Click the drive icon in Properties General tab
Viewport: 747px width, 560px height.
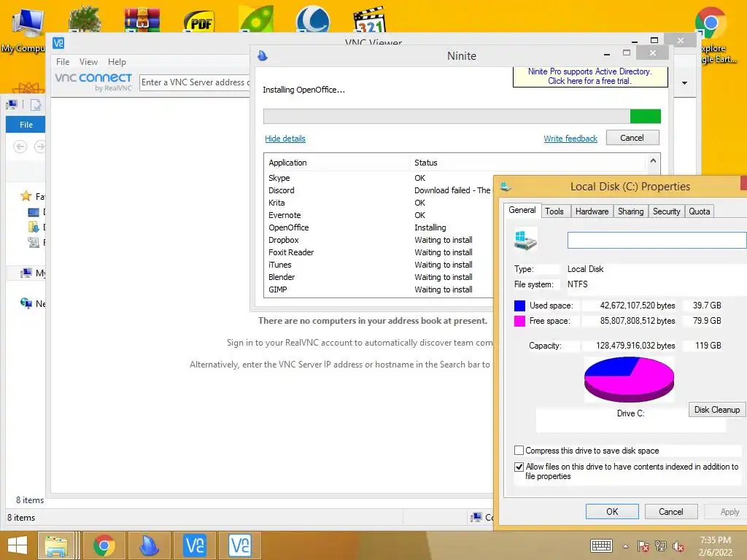(x=525, y=239)
